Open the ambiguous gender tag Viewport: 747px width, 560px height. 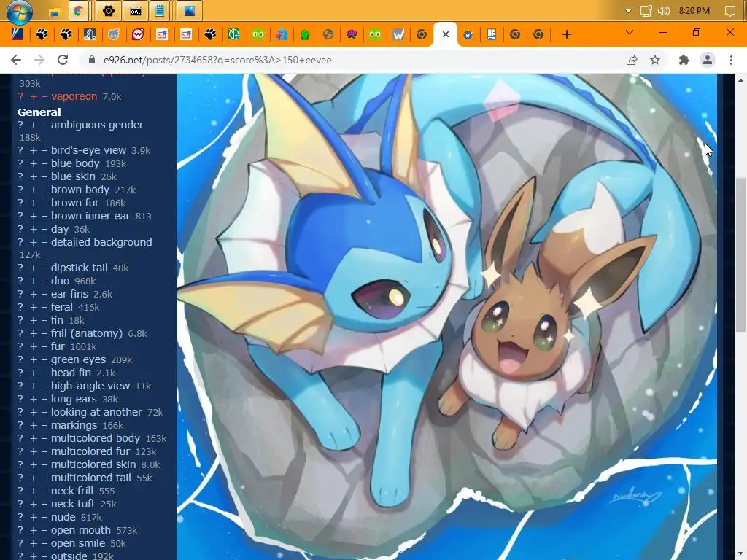point(97,125)
